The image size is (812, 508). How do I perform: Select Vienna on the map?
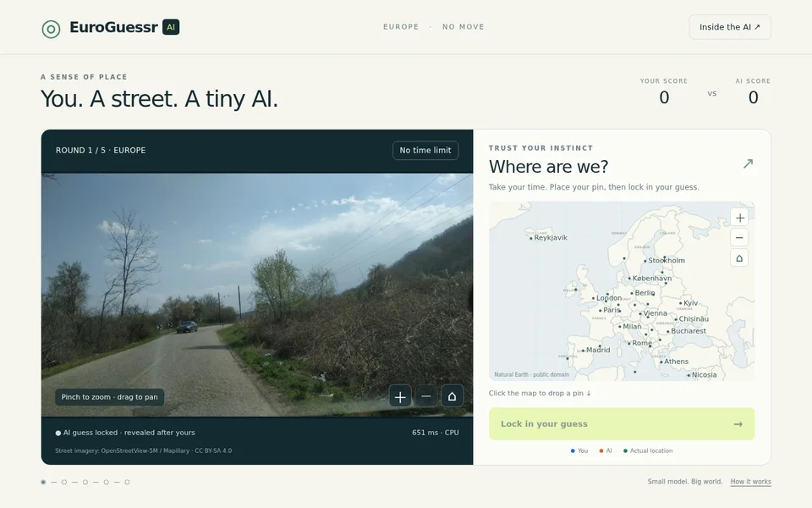[640, 313]
